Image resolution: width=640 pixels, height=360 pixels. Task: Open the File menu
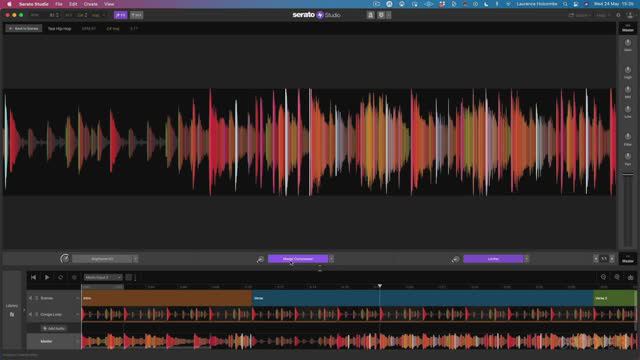59,4
